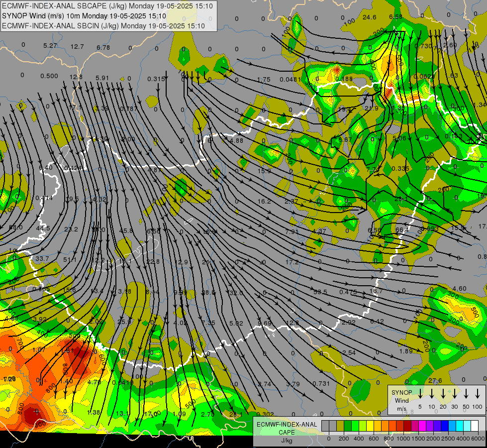This screenshot has width=487, height=448.
Task: Click the 5 m/s wind arrow in legend
Action: click(420, 394)
